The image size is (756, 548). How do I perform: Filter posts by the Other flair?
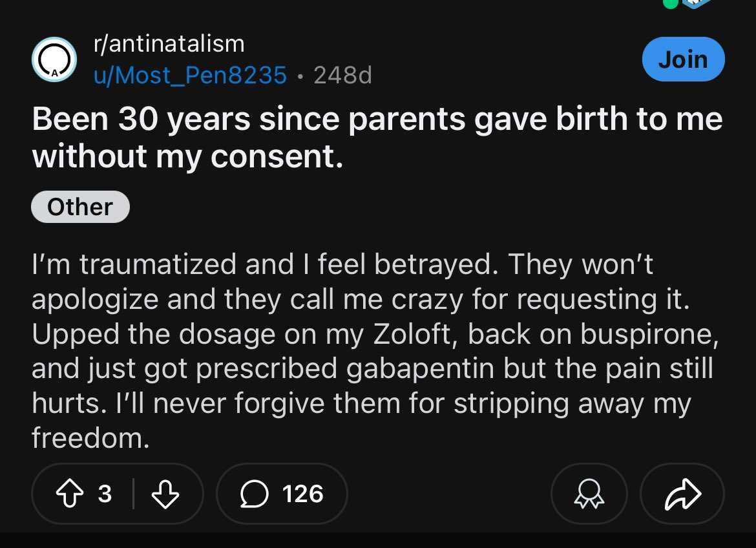point(81,207)
